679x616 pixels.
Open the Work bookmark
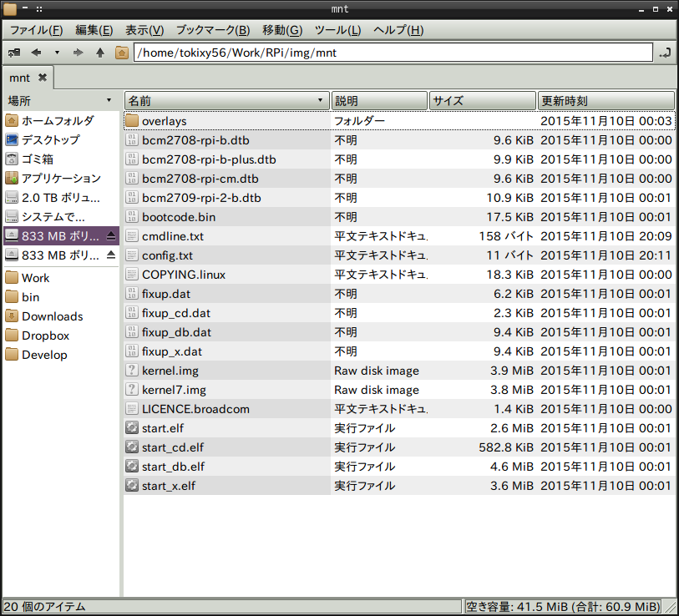pyautogui.click(x=61, y=278)
